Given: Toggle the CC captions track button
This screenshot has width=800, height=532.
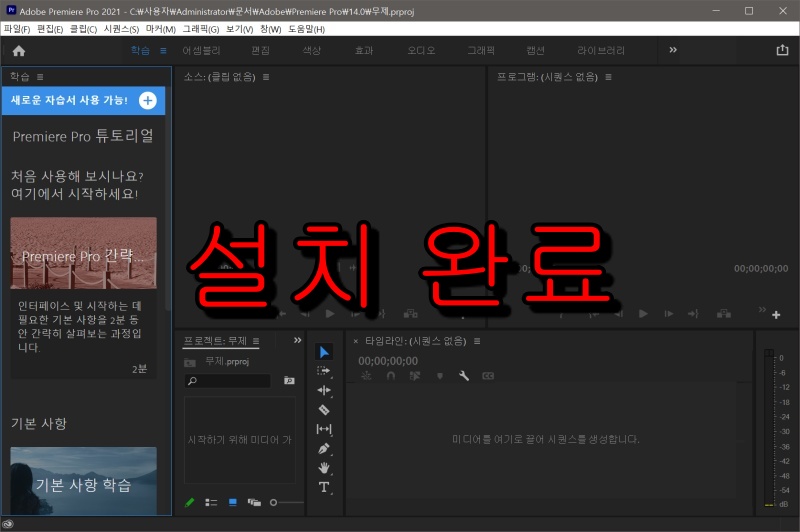Looking at the screenshot, I should (488, 376).
